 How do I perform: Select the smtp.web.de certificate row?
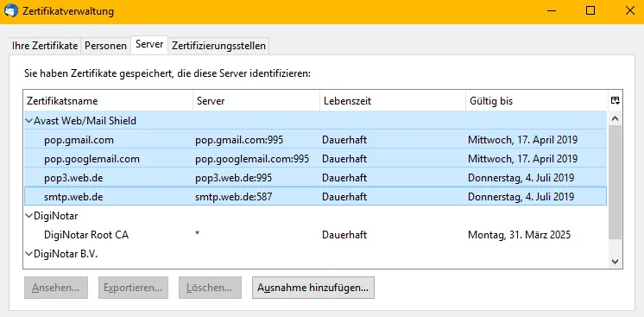315,197
